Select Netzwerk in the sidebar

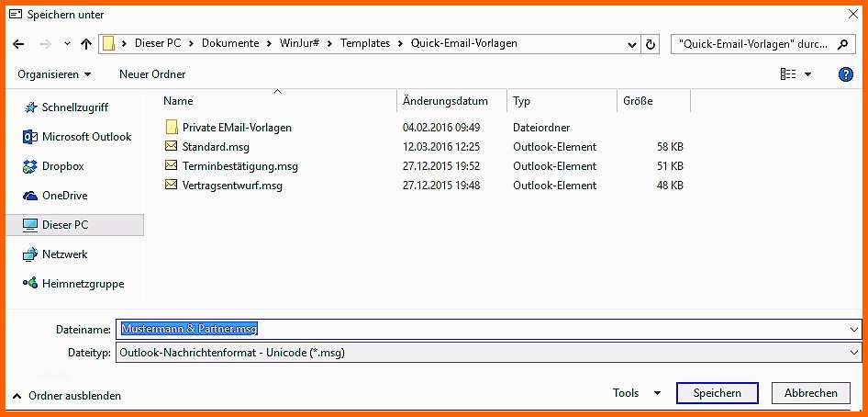click(x=65, y=254)
